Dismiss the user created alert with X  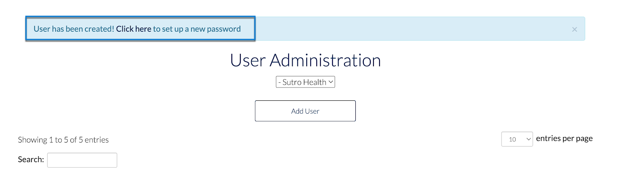point(574,29)
